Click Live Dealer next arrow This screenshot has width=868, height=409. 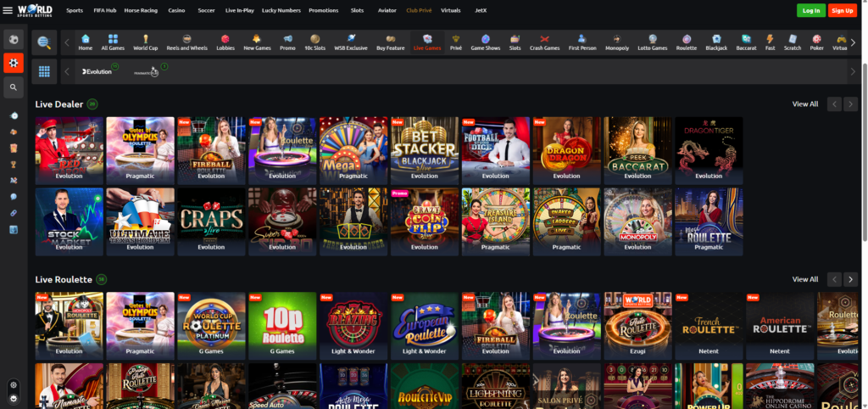[851, 104]
